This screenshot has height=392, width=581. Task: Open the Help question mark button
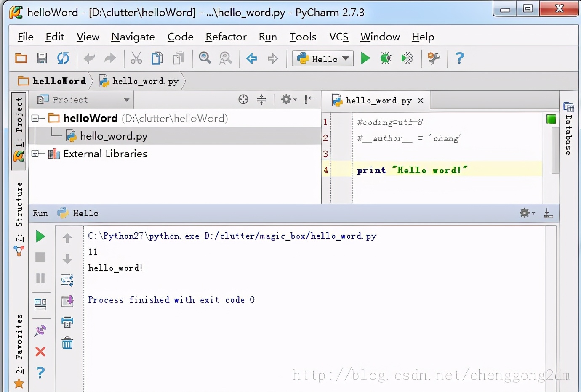coord(459,58)
